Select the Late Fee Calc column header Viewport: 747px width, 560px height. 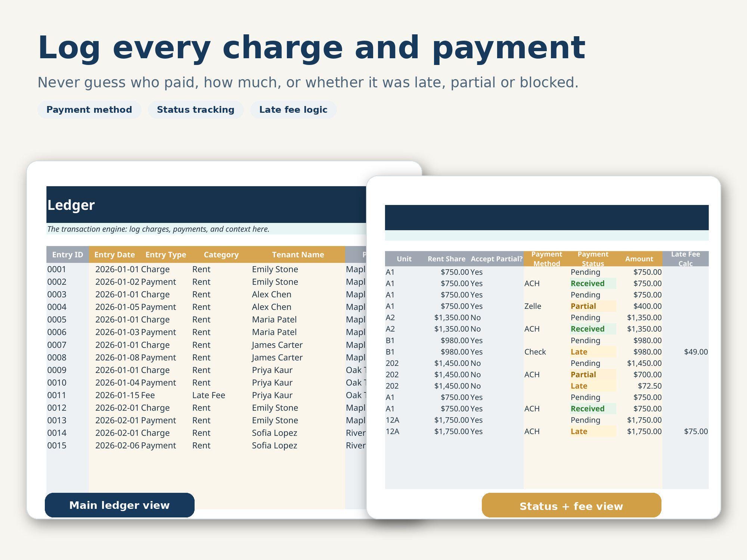click(686, 259)
